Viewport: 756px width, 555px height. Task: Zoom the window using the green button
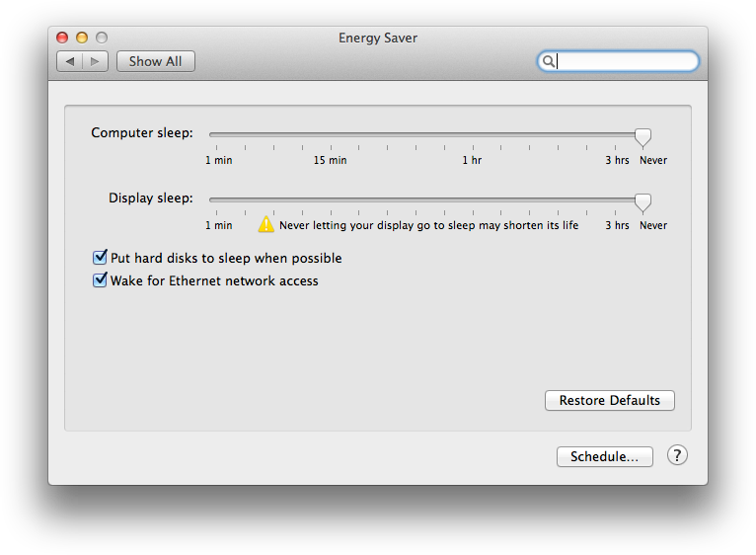click(101, 38)
